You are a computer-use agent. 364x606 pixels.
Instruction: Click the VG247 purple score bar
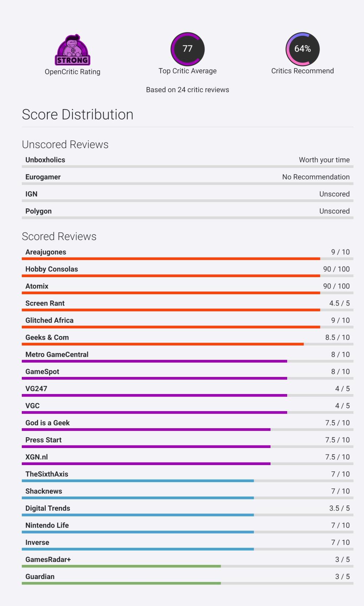point(154,395)
